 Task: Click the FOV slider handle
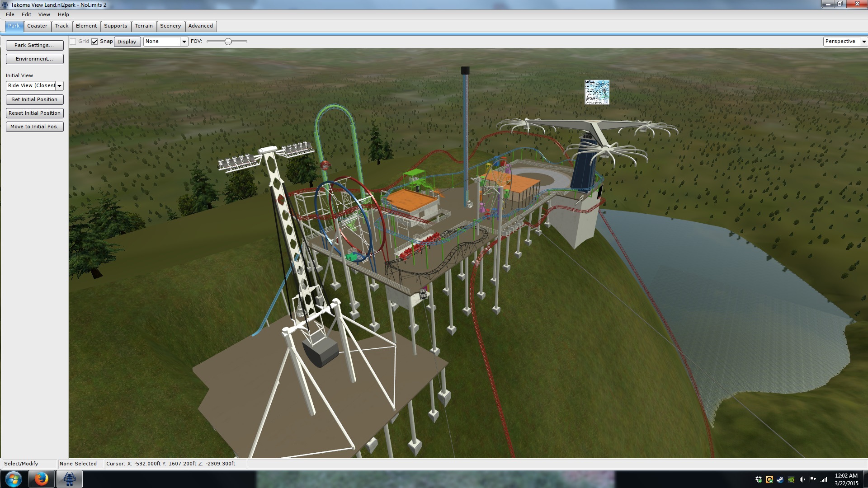pyautogui.click(x=228, y=42)
